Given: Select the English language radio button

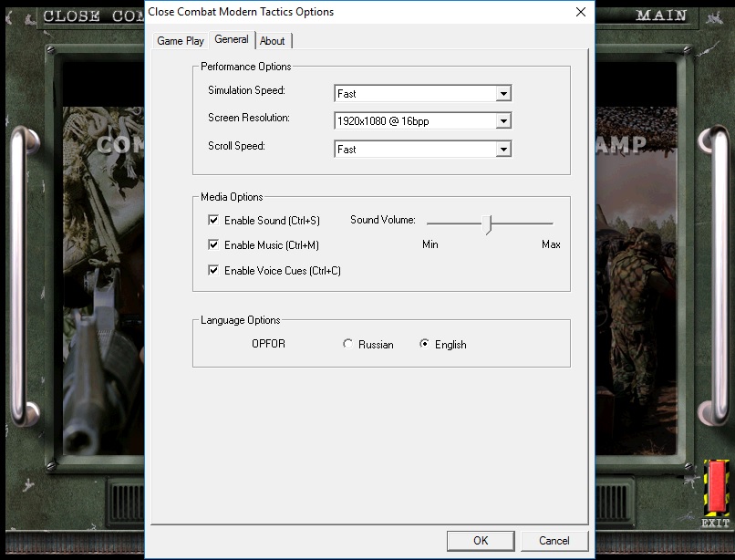Looking at the screenshot, I should pyautogui.click(x=424, y=344).
